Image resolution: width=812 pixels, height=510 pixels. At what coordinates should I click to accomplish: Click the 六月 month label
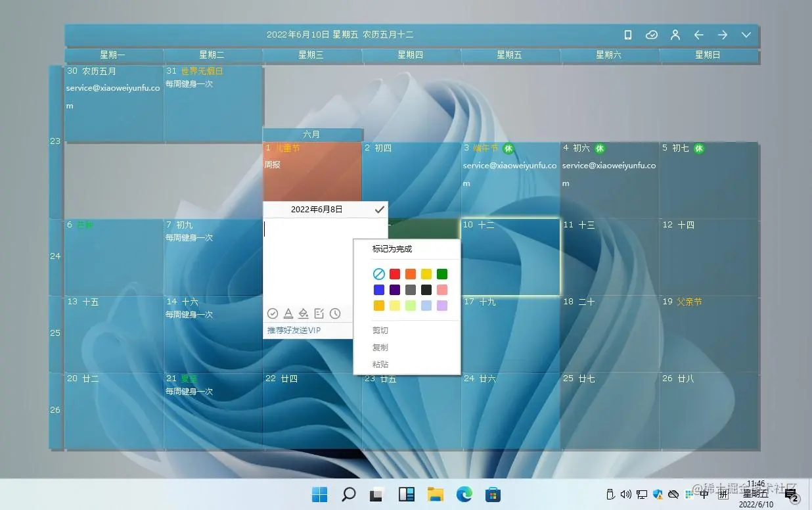pos(312,135)
